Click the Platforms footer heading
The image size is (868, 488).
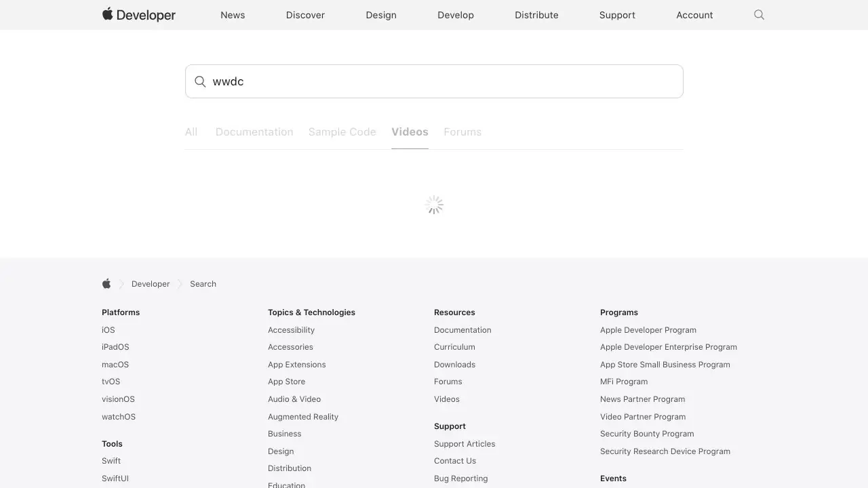pyautogui.click(x=121, y=312)
